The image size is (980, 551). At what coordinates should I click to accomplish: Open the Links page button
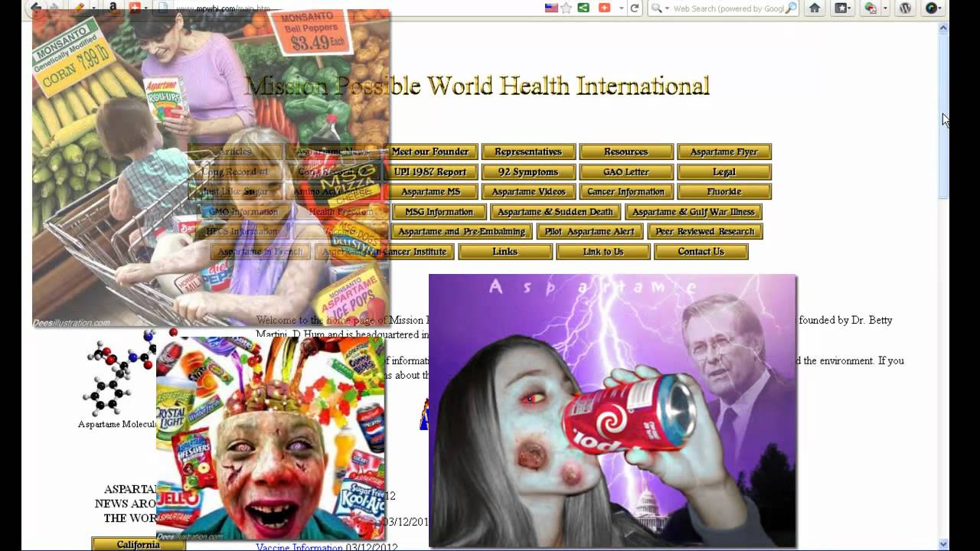(x=505, y=251)
